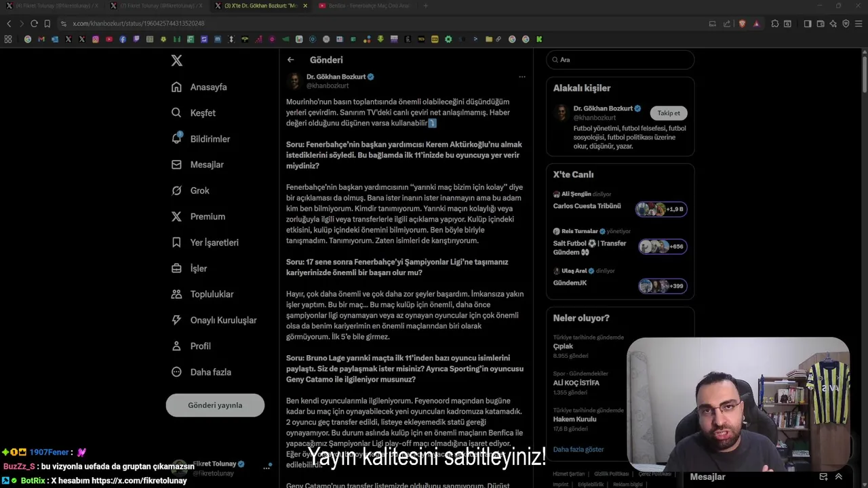The height and width of the screenshot is (488, 868).
Task: Open Reklam bilgisi footer link
Action: (628, 484)
